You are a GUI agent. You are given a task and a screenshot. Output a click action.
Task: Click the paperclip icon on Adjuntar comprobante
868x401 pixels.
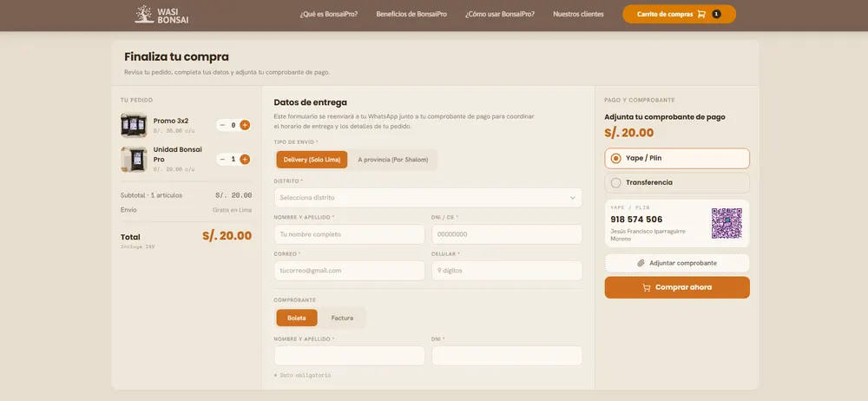(641, 263)
